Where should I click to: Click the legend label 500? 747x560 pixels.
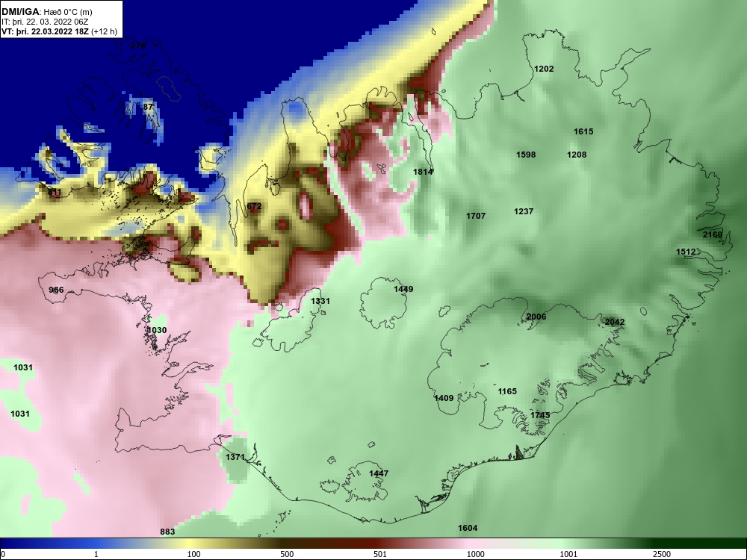pos(287,554)
